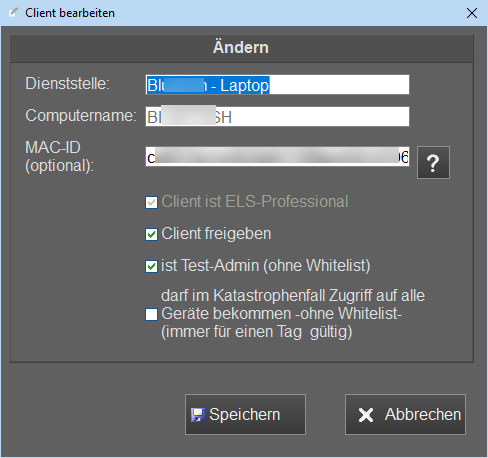Select the MAC-ID text field
This screenshot has width=488, height=458.
[277, 156]
